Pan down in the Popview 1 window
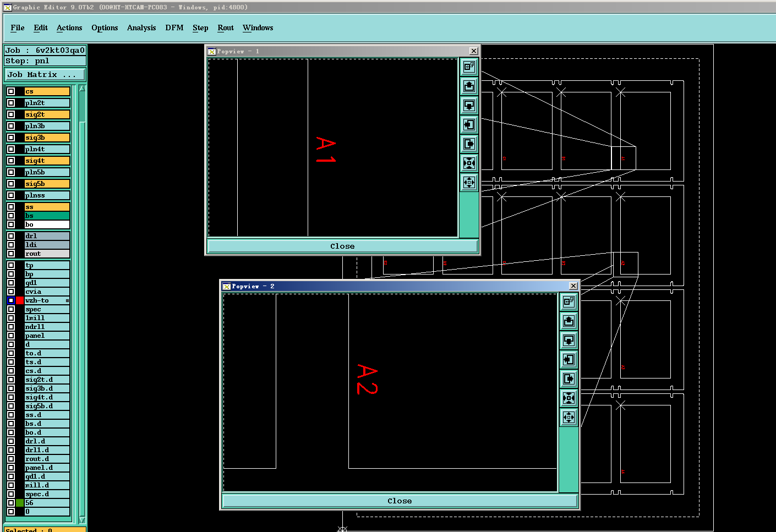Viewport: 776px width, 532px height. click(x=469, y=105)
